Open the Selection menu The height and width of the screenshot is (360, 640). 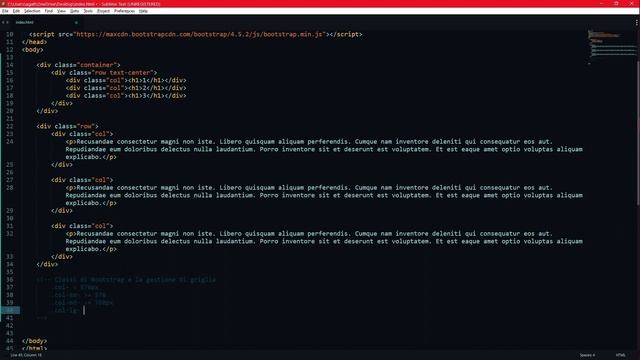(x=32, y=11)
